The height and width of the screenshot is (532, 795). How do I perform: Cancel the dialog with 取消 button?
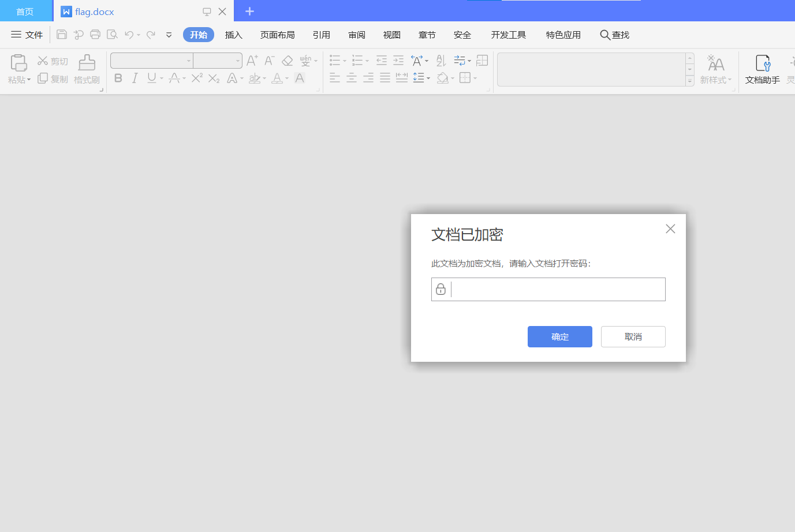coord(633,336)
